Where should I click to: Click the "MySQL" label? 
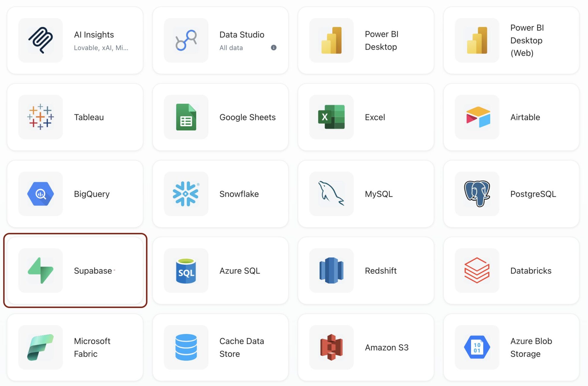tap(379, 194)
